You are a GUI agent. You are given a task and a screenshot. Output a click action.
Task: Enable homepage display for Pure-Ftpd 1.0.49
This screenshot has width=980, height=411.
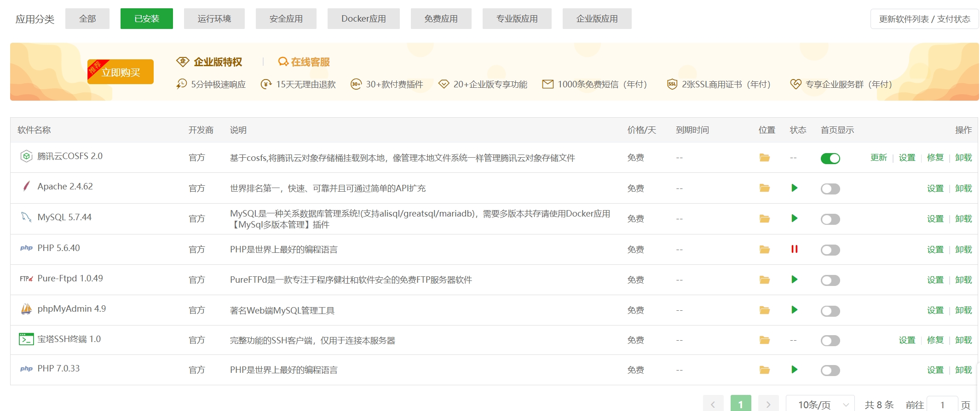click(830, 280)
